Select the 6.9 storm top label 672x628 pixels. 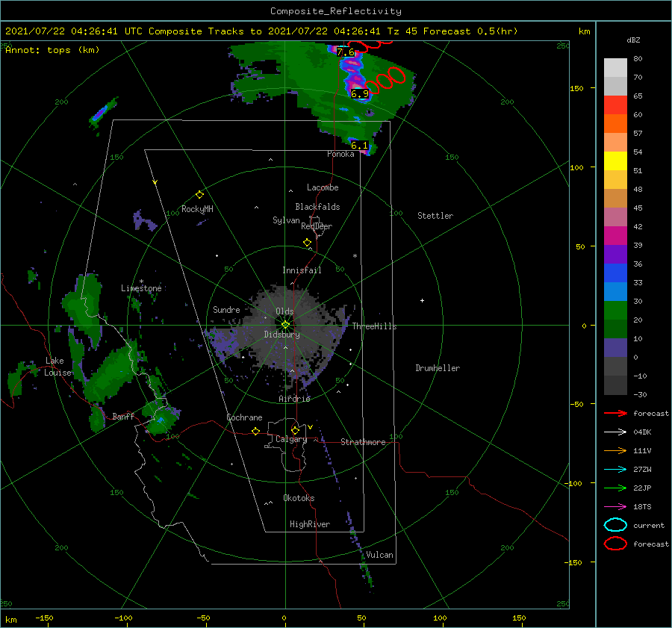[360, 94]
